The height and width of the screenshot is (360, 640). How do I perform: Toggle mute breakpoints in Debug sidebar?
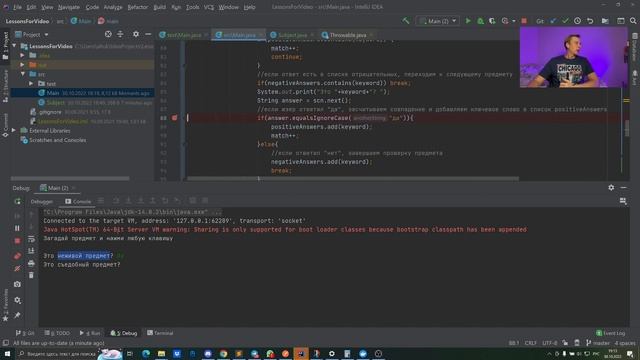tap(17, 269)
